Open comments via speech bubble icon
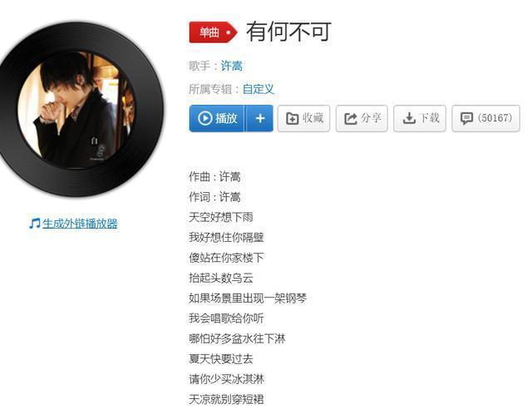This screenshot has height=409, width=532. pos(466,118)
